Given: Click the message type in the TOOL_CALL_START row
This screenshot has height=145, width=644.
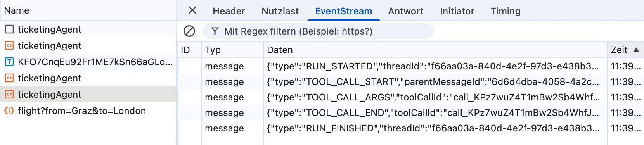Looking at the screenshot, I should click(224, 82).
